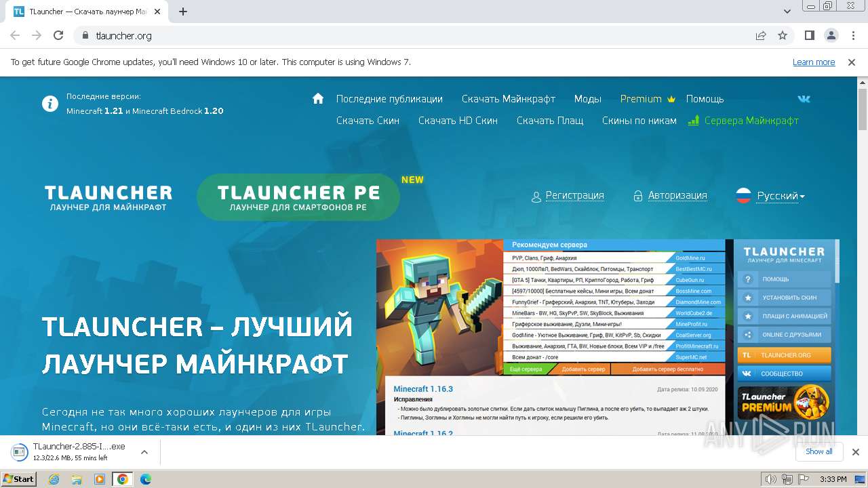The image size is (868, 488).
Task: Select the TLauncher browser tab
Action: [87, 12]
